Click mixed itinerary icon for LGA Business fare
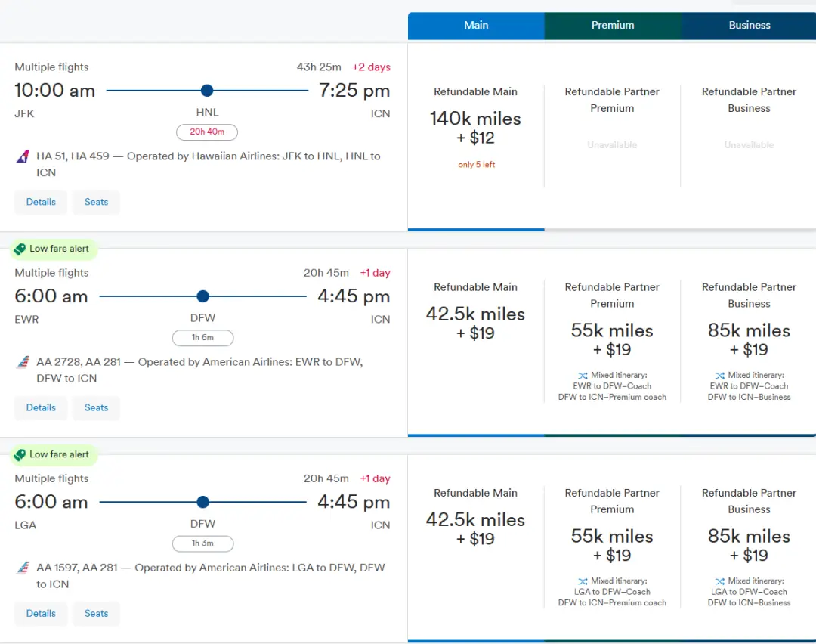 (719, 581)
